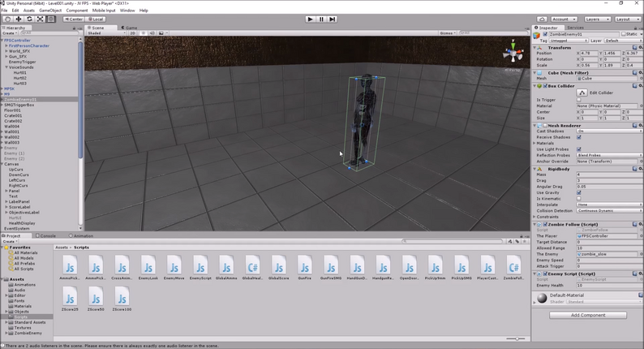Viewport: 644px width, 349px height.
Task: Open the Component menu
Action: coord(77,11)
